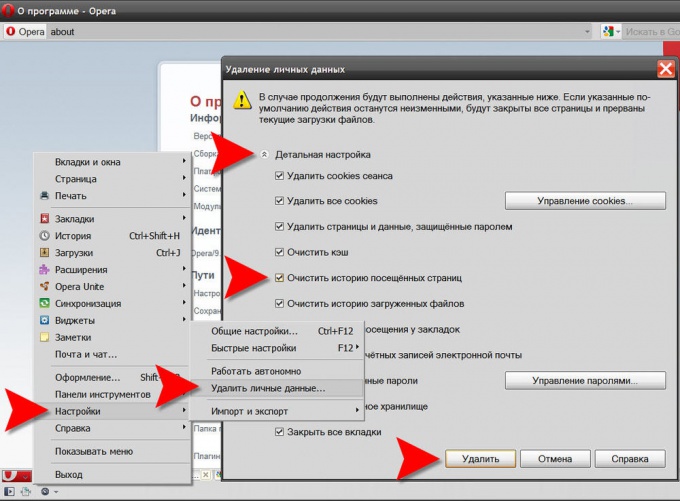Click the Print icon in the Opera menu
Viewport: 680px width, 501px height.
[x=44, y=196]
